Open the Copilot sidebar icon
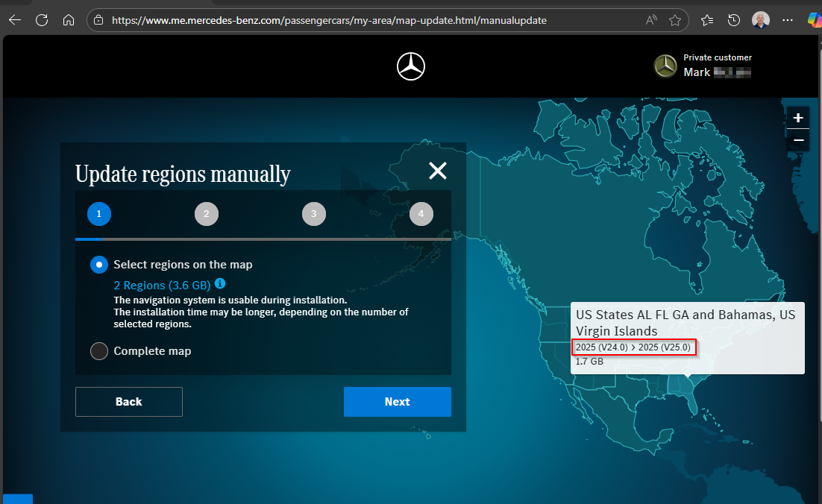This screenshot has height=504, width=822. [815, 20]
